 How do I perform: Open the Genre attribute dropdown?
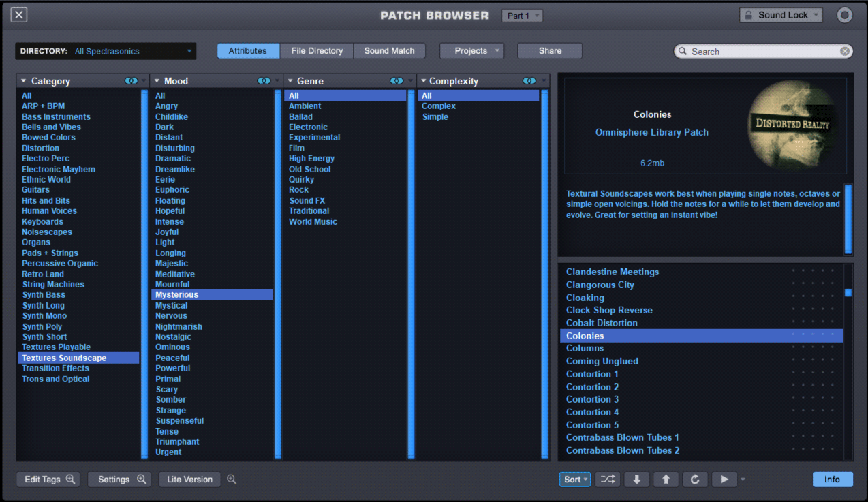(290, 81)
